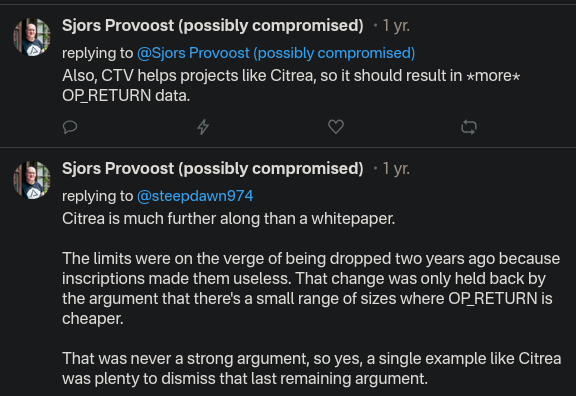576x396 pixels.
Task: Click the 'replying to' label before @steepdawn974
Action: pos(97,196)
